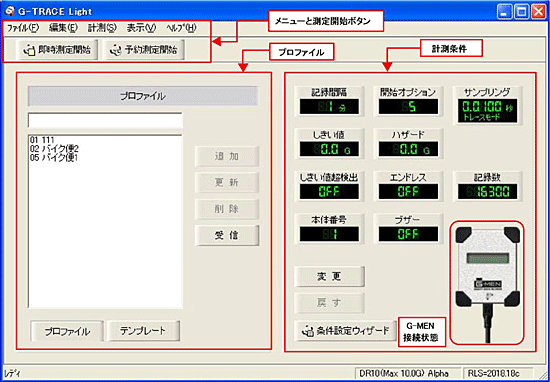Open the 編集(E) menu
This screenshot has width=550, height=382.
pyautogui.click(x=63, y=28)
